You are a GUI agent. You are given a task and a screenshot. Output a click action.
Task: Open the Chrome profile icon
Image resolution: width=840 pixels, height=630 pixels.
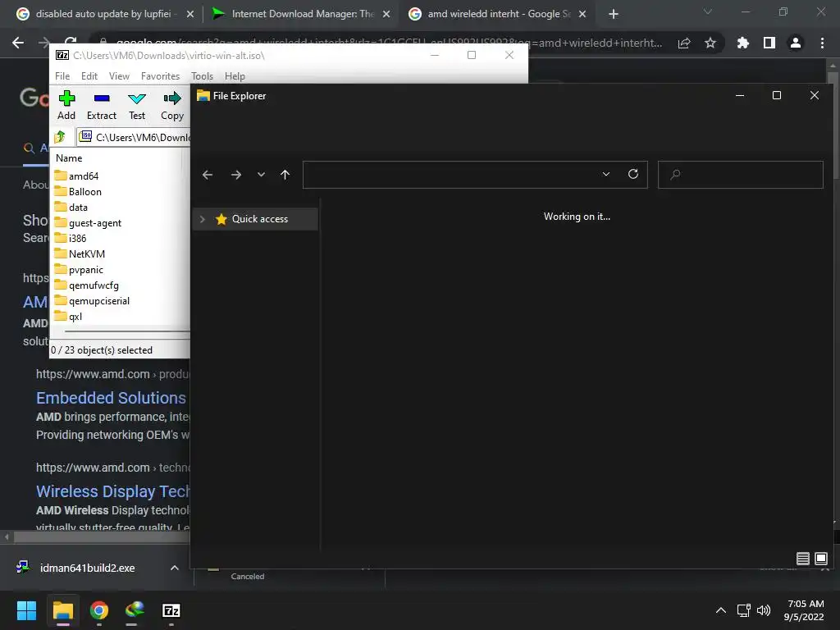click(x=796, y=43)
